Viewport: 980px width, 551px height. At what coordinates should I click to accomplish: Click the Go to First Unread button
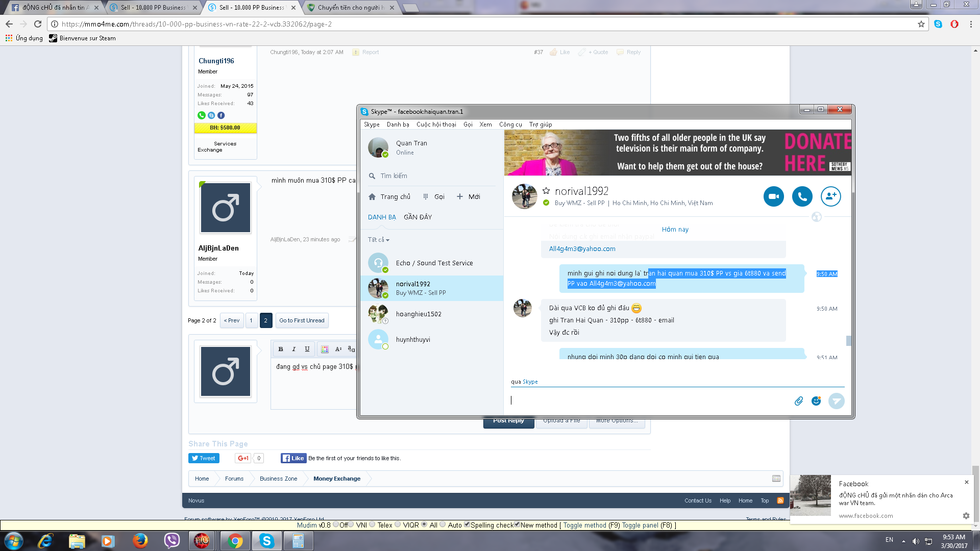click(x=302, y=320)
